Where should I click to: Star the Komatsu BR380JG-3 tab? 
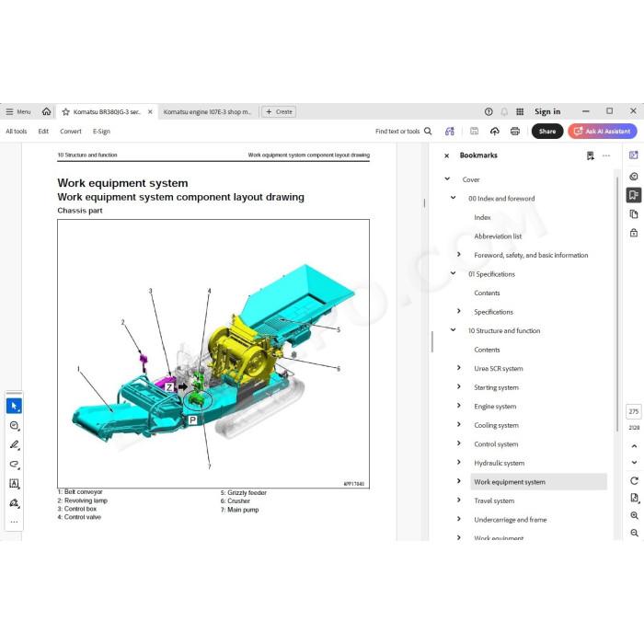(65, 111)
